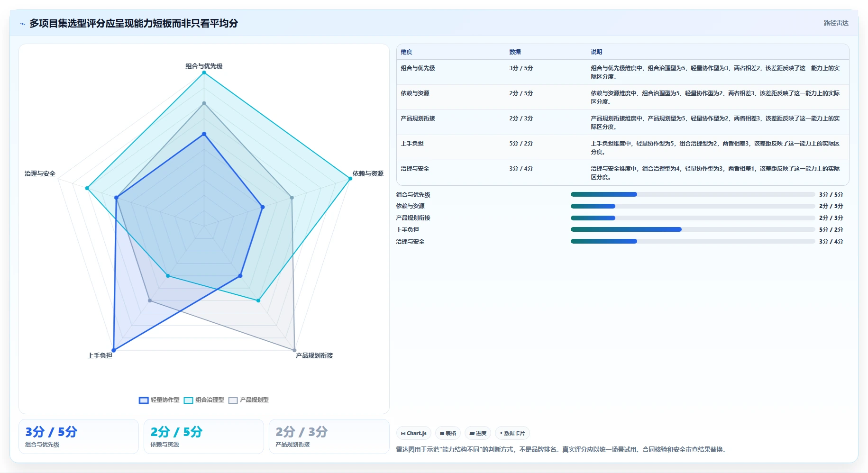The image size is (868, 473).
Task: Click the blue icon beside the page title
Action: tap(22, 24)
